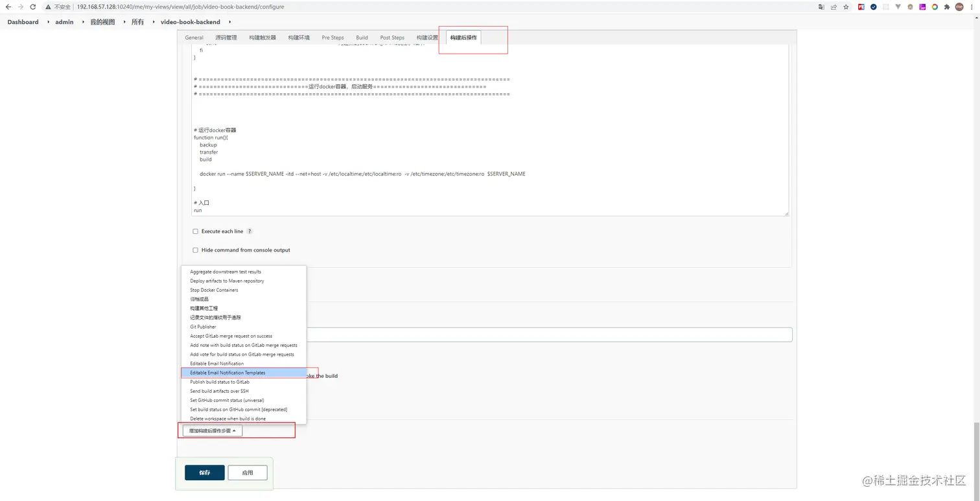Open the gray V extension icon
Image resolution: width=980 pixels, height=501 pixels.
[x=898, y=6]
